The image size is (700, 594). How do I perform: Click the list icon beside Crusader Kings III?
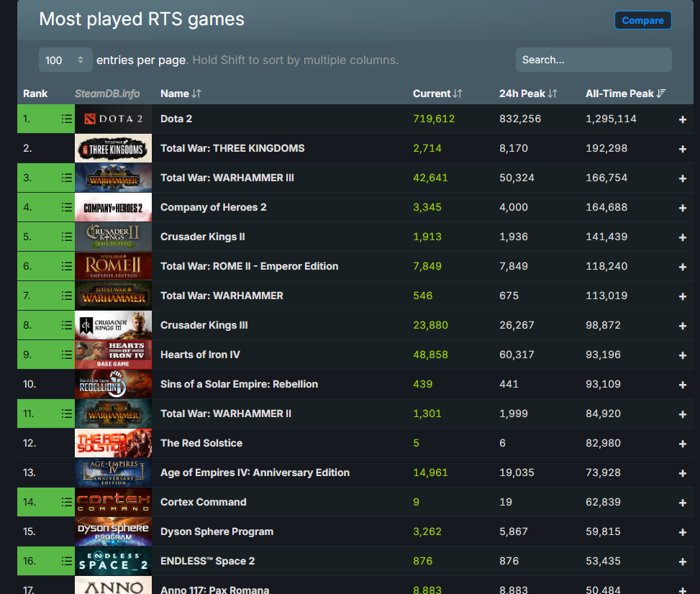coord(66,325)
